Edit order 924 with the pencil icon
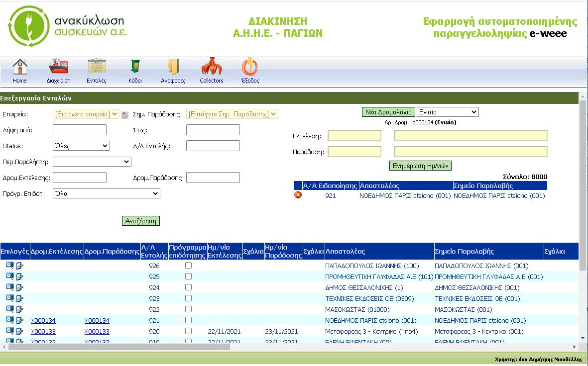 [19, 287]
